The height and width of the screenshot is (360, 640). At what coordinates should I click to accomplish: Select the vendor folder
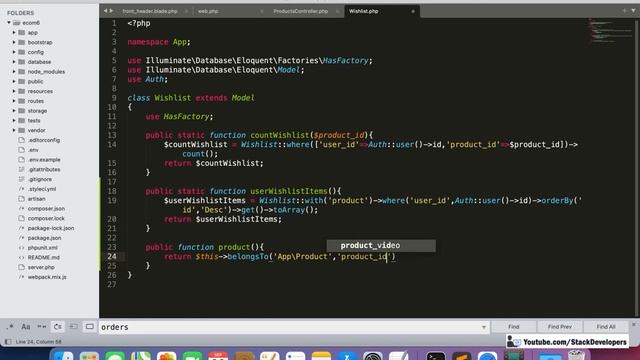(x=36, y=130)
